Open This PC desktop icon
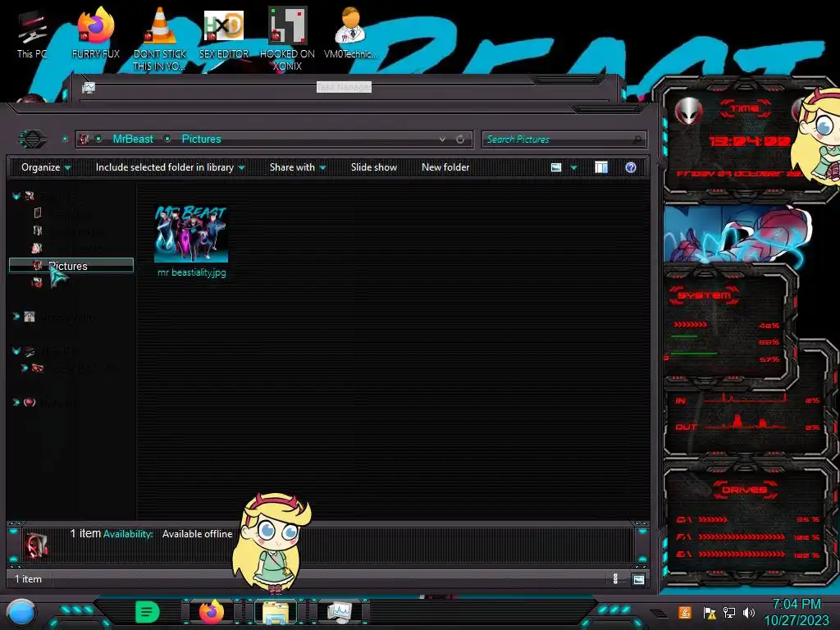This screenshot has height=630, width=840. (x=32, y=34)
